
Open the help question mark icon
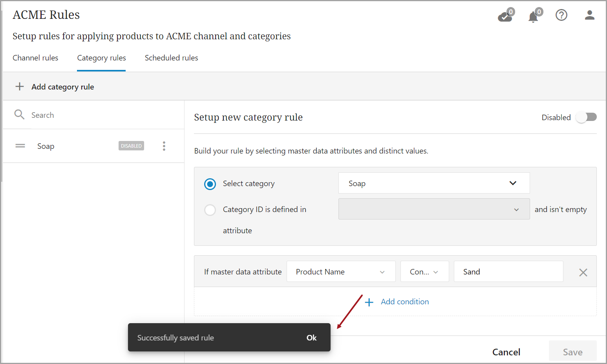tap(561, 15)
